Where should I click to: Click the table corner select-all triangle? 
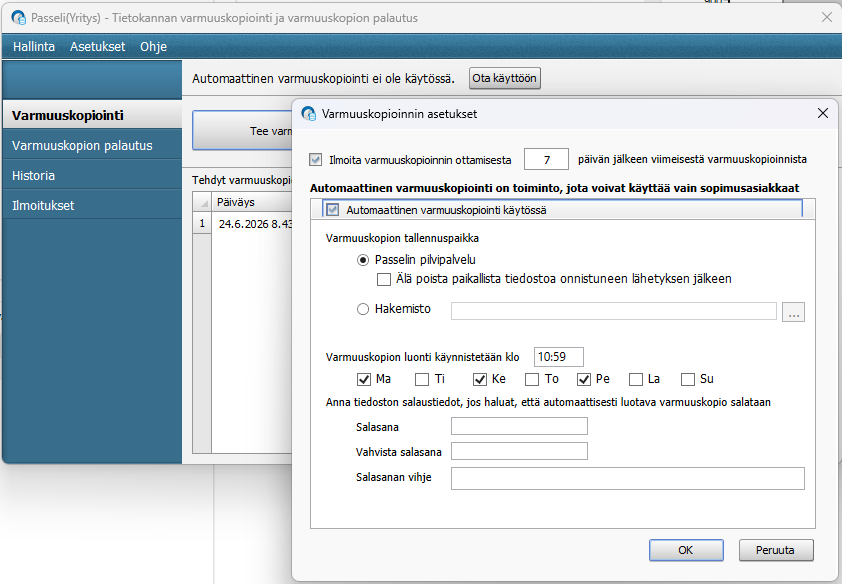click(202, 202)
